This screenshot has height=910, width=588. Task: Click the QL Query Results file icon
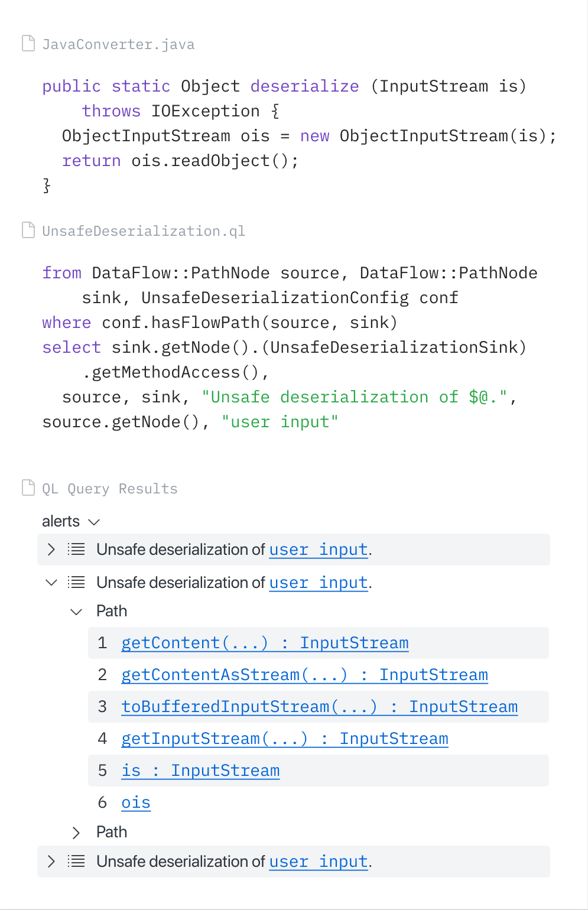pyautogui.click(x=28, y=487)
